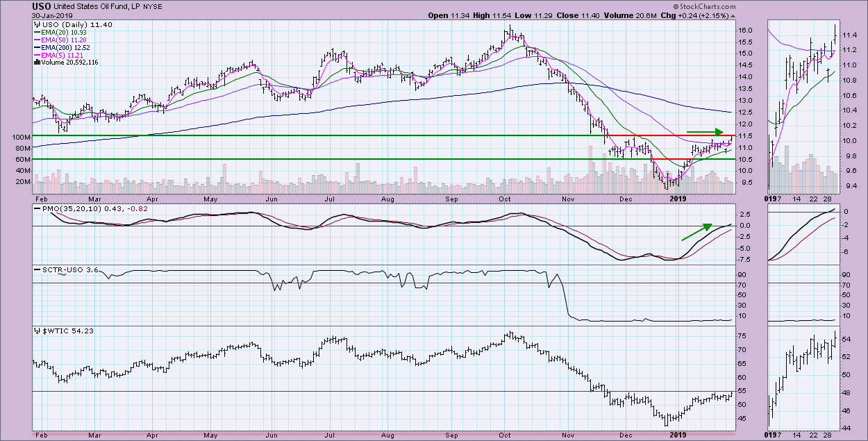Click the green line swatch for EMA(20)
This screenshot has height=441, width=868.
(x=38, y=33)
